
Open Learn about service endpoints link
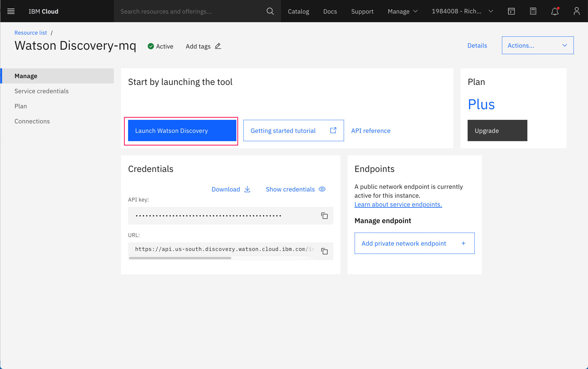[x=398, y=204]
